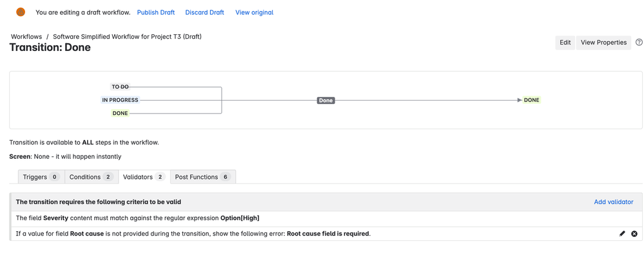Click the 'Screen: None' text line
This screenshot has height=257, width=644.
pos(65,157)
